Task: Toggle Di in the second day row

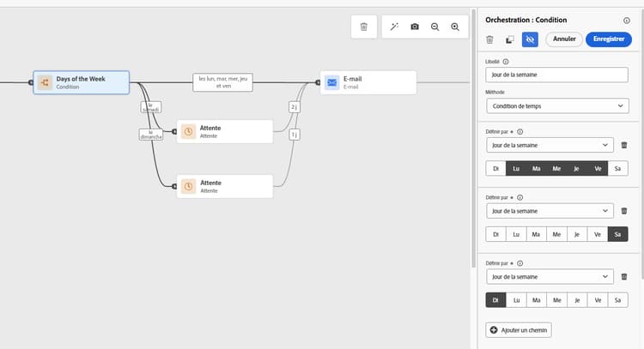Action: click(495, 234)
